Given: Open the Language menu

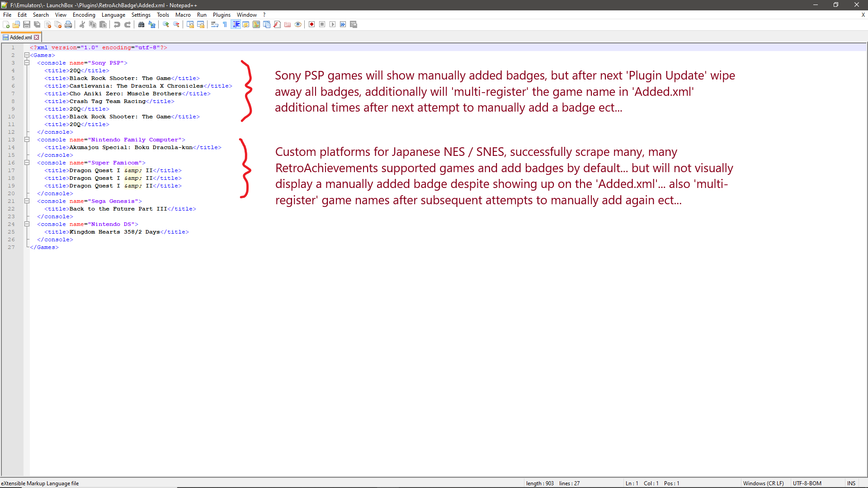Looking at the screenshot, I should click(113, 15).
